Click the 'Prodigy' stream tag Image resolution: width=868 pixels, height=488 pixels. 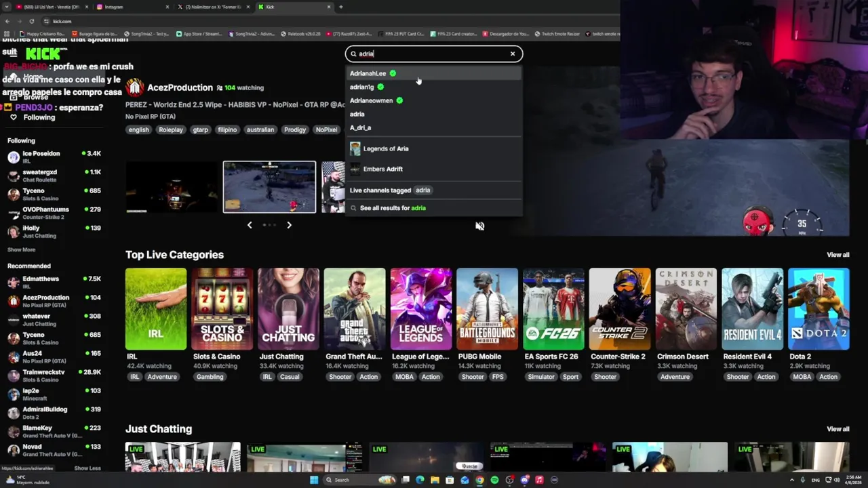(295, 129)
